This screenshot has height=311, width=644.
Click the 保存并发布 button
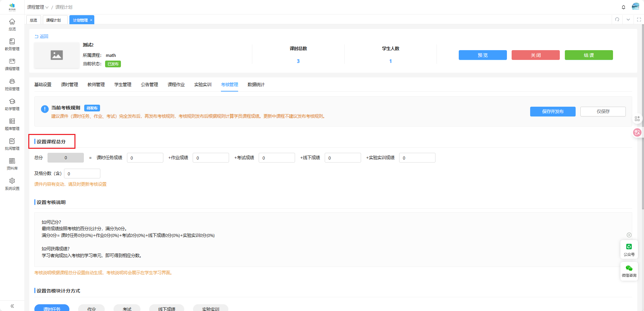click(552, 111)
